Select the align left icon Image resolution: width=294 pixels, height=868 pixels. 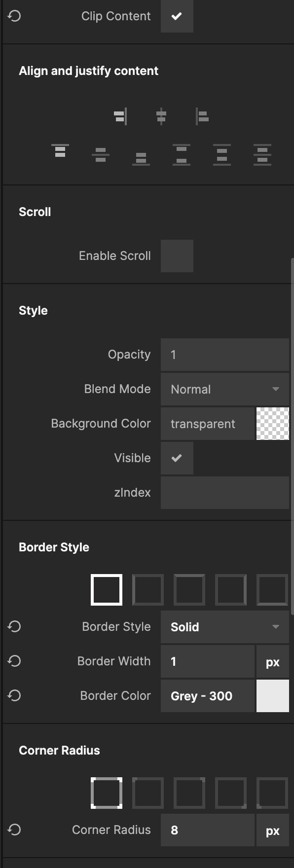(202, 116)
